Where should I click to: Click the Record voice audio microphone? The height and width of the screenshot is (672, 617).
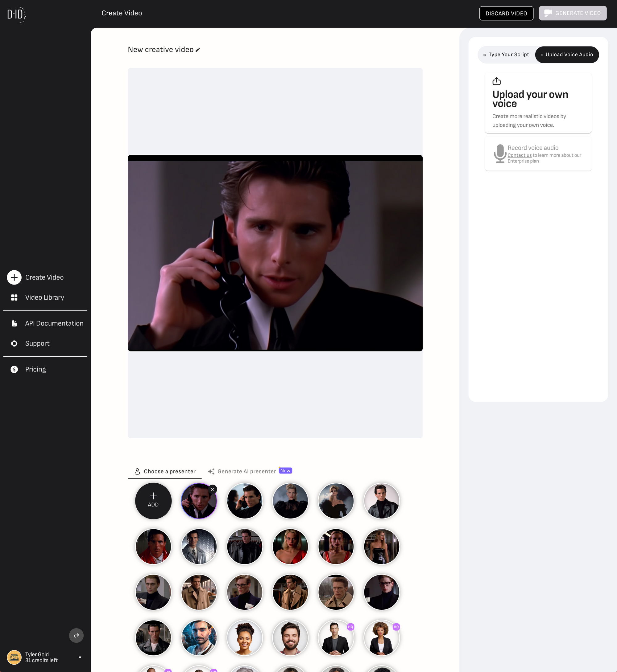pos(500,154)
